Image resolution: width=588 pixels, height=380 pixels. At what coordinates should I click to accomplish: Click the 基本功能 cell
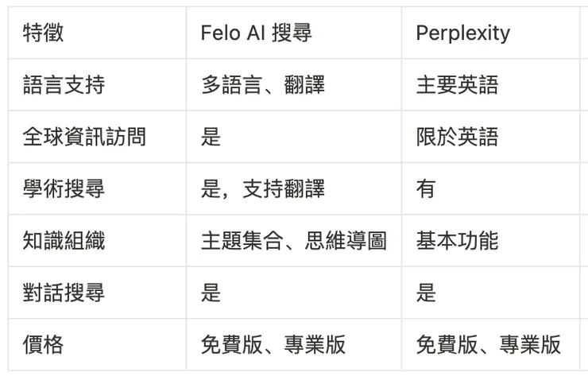(x=457, y=241)
